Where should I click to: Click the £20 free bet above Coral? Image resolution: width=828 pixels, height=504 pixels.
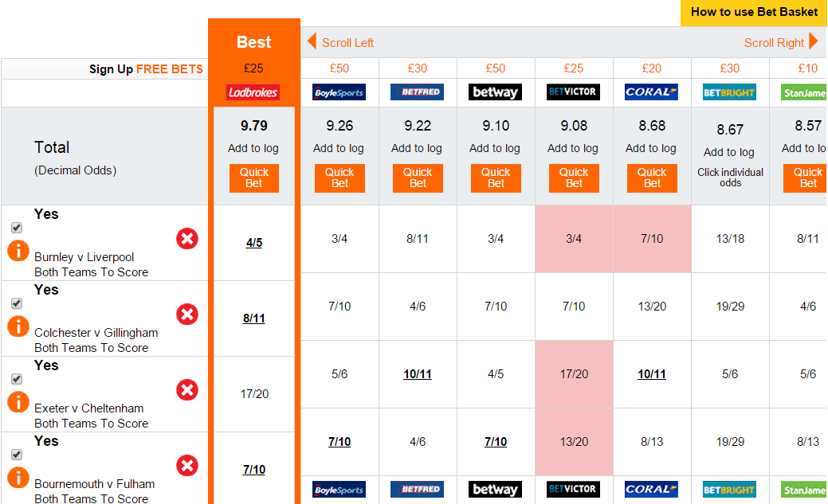point(652,68)
